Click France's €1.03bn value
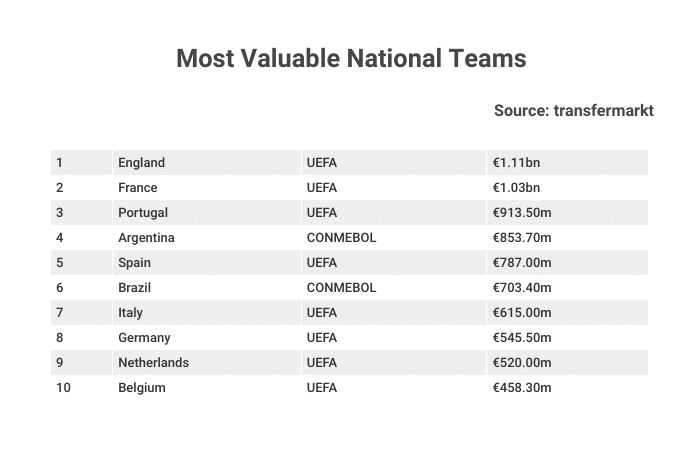The height and width of the screenshot is (465, 700). tap(516, 187)
